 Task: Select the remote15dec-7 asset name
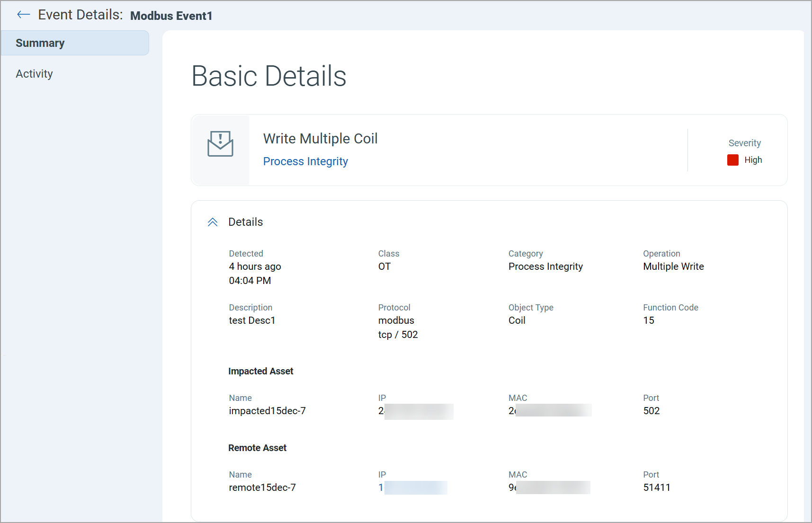[x=262, y=488]
